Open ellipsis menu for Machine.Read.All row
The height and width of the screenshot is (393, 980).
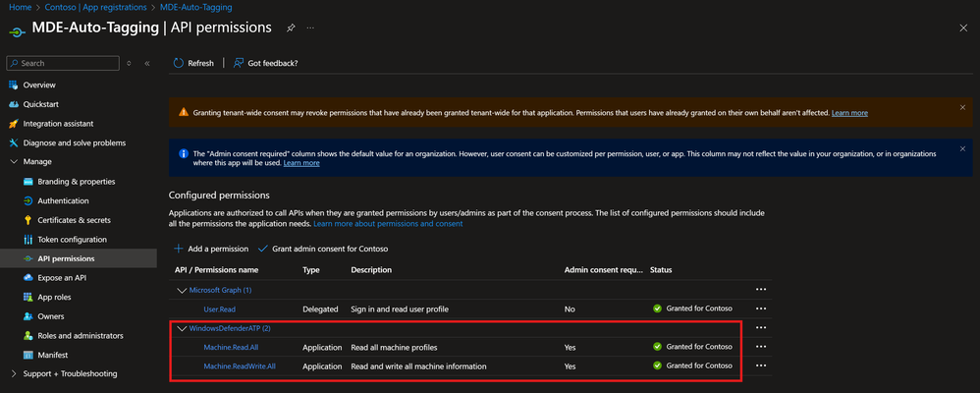click(760, 347)
